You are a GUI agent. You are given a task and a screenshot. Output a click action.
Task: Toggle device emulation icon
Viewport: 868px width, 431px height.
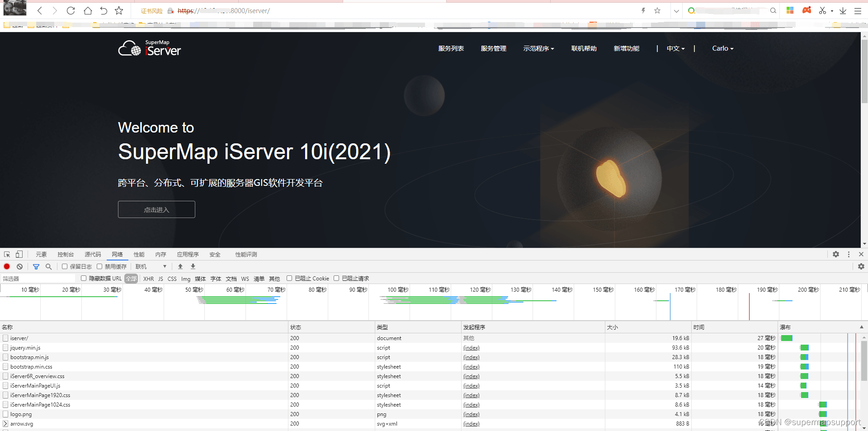tap(19, 255)
